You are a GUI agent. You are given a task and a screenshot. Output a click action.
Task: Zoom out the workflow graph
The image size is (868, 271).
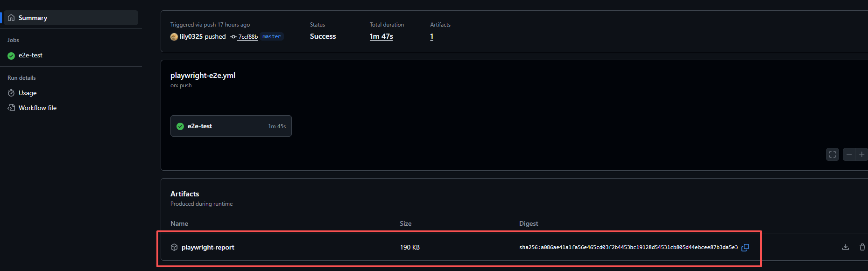click(x=849, y=154)
